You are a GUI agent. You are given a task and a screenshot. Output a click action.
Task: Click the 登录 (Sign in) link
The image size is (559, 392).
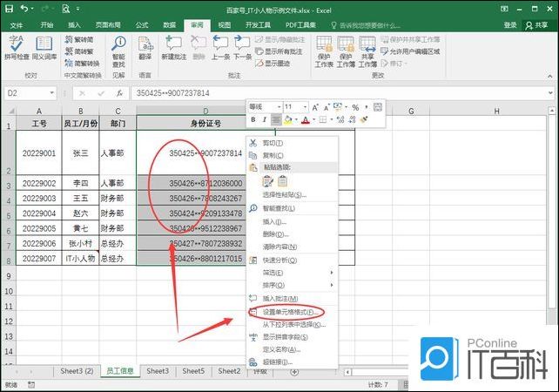(x=510, y=25)
